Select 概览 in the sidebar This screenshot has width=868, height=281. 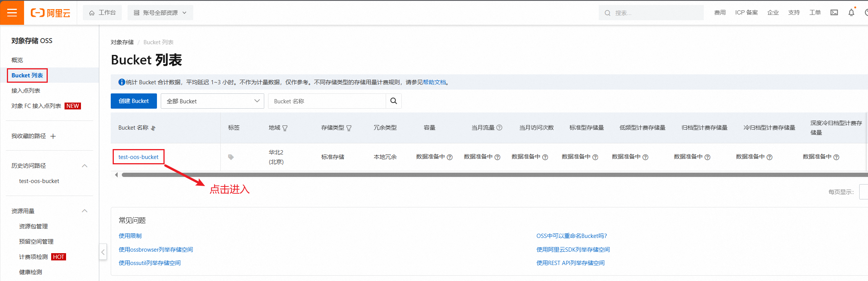[x=17, y=60]
